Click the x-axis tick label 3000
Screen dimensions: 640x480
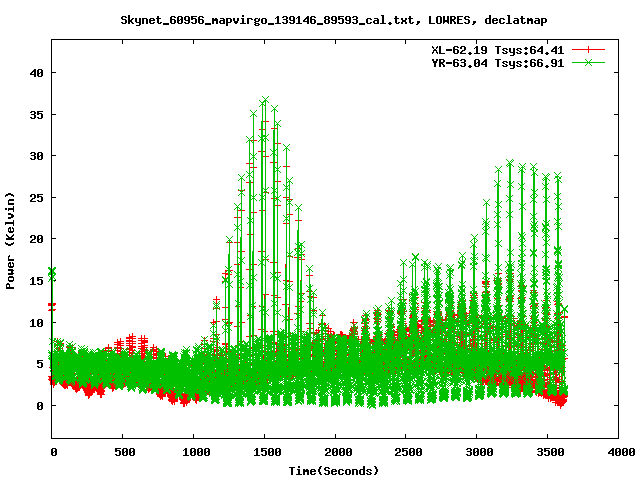tap(479, 452)
